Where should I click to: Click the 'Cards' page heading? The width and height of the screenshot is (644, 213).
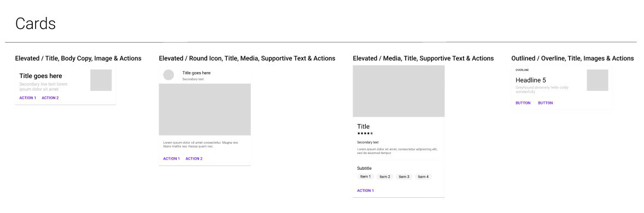pos(36,23)
